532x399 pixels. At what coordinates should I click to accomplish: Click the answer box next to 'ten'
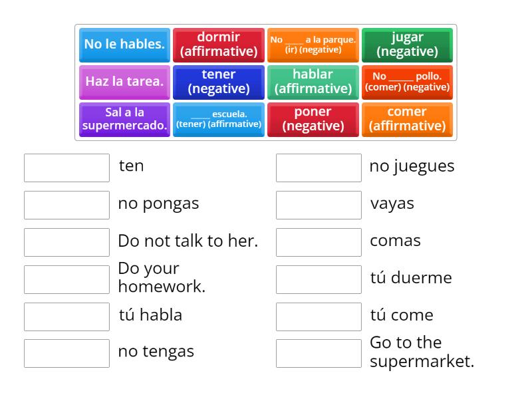coord(66,168)
